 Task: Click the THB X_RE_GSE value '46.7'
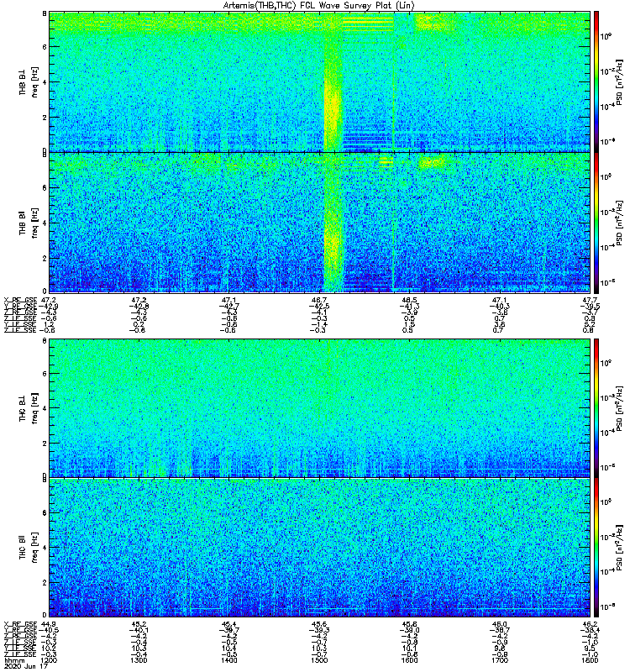tap(319, 300)
